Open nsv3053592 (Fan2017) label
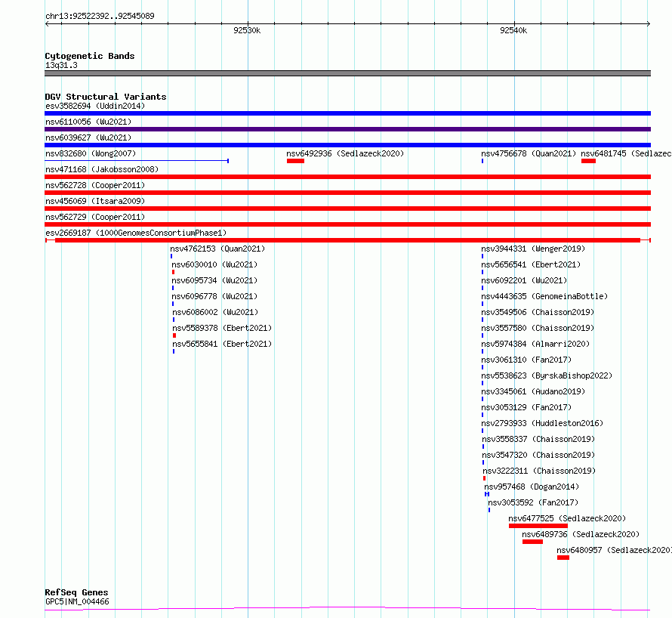 [x=533, y=502]
